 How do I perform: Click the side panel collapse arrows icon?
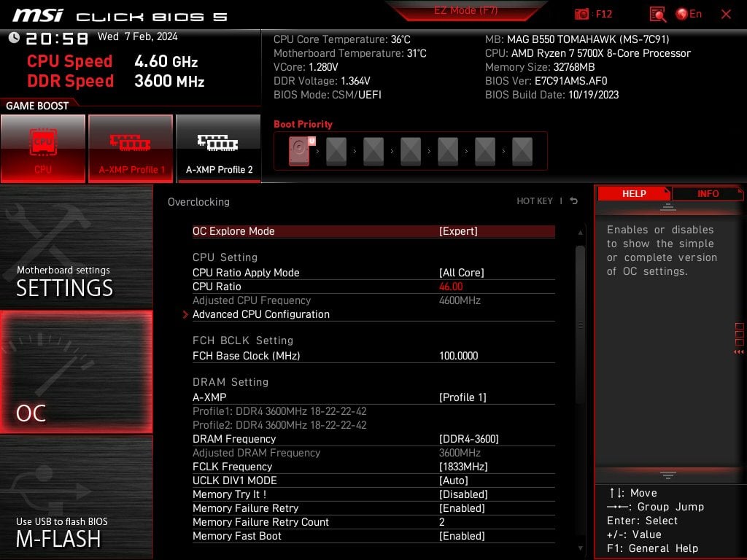click(739, 352)
